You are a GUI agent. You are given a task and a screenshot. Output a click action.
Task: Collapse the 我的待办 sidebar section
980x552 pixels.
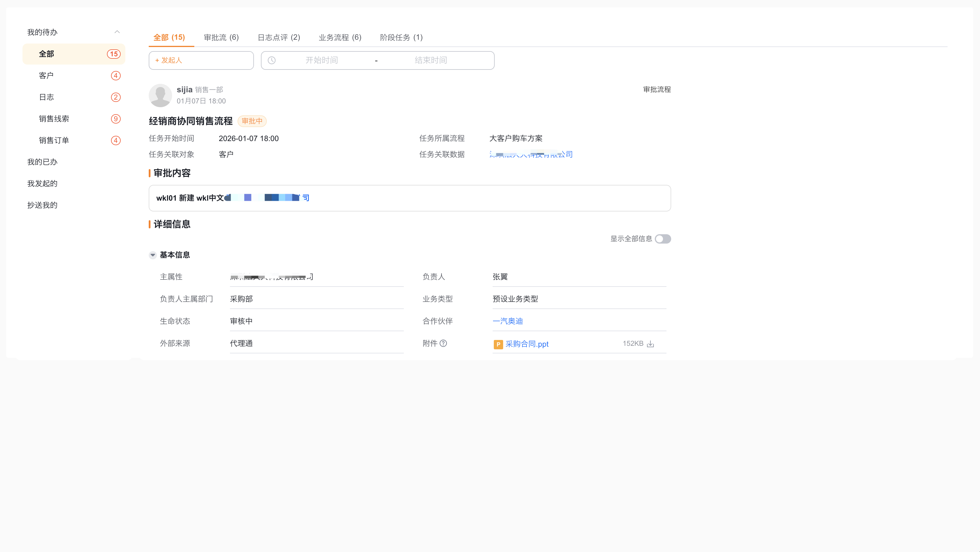click(117, 32)
